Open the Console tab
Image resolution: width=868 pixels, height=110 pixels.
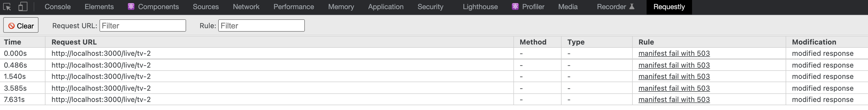[x=57, y=7]
